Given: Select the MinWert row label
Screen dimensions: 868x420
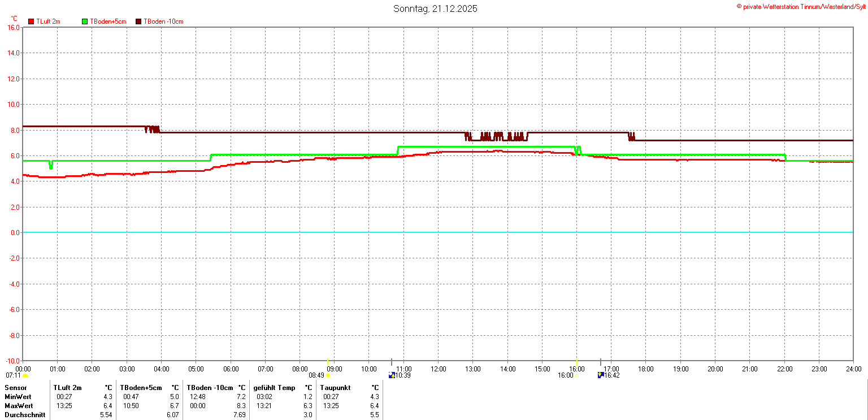Looking at the screenshot, I should (19, 397).
